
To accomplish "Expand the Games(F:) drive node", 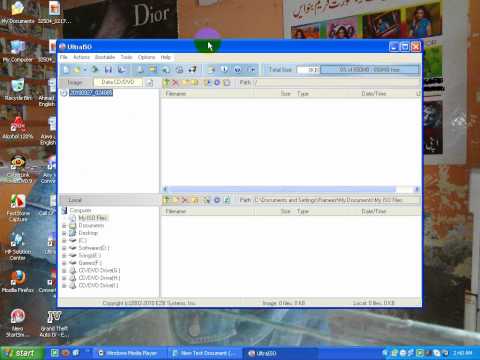I will [x=64, y=263].
